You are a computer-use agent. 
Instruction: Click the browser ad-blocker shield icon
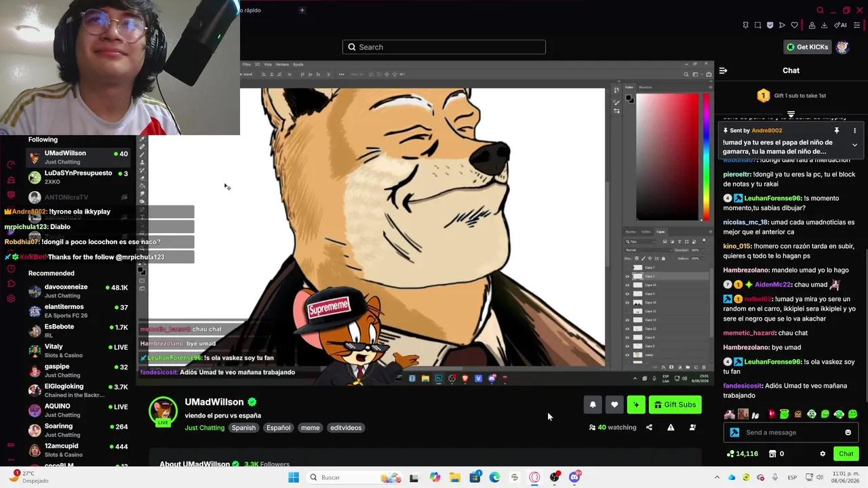pyautogui.click(x=770, y=25)
